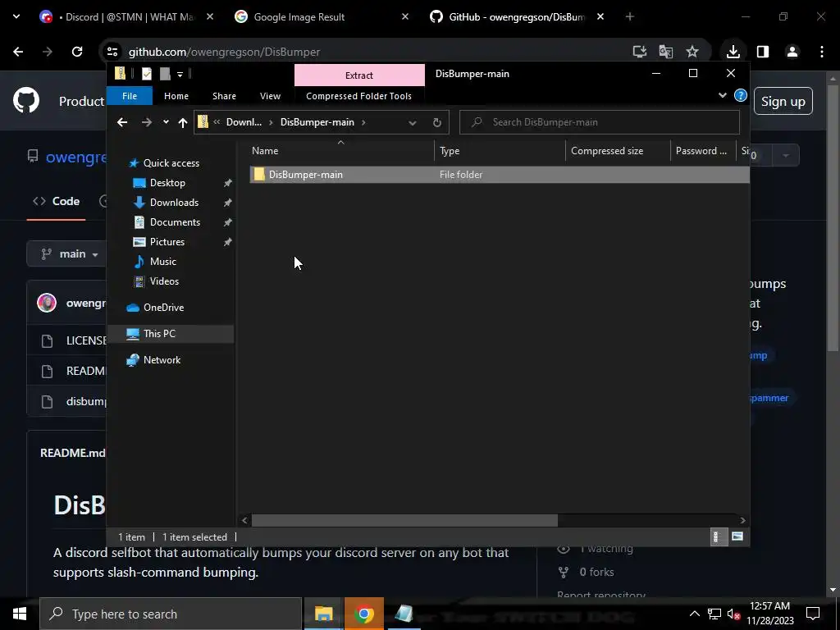Go up one folder level in Explorer
This screenshot has height=630, width=840.
click(x=183, y=123)
